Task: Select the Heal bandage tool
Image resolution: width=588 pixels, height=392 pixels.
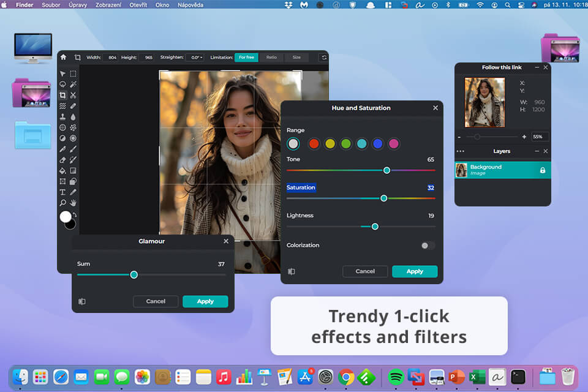Action: [73, 106]
